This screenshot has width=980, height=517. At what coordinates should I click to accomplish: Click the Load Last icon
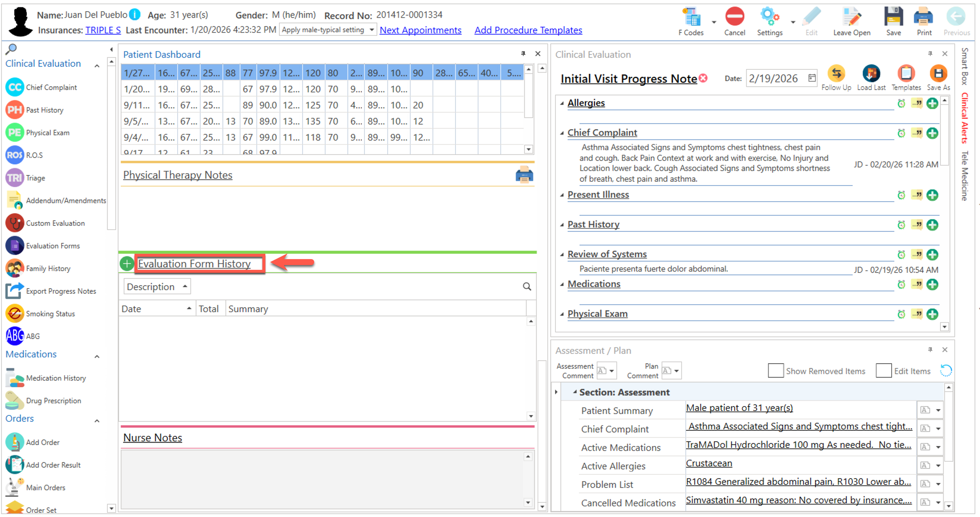pyautogui.click(x=871, y=74)
